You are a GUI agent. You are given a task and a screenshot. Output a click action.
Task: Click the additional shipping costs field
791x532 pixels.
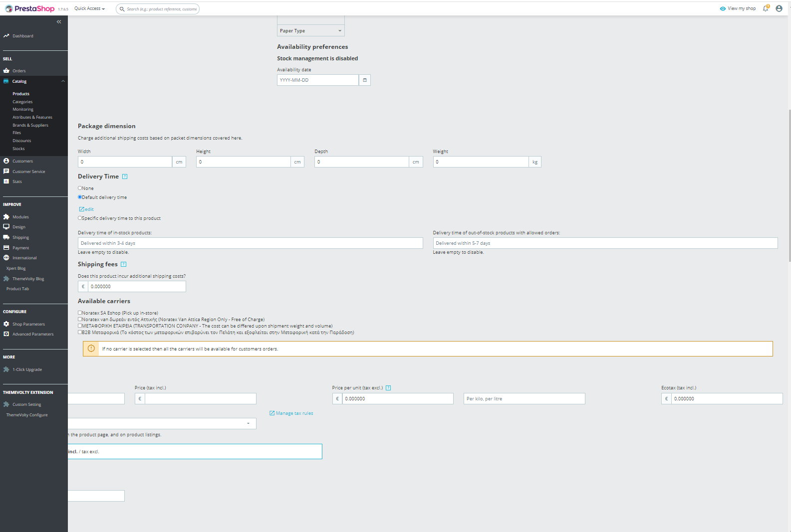[x=137, y=287]
